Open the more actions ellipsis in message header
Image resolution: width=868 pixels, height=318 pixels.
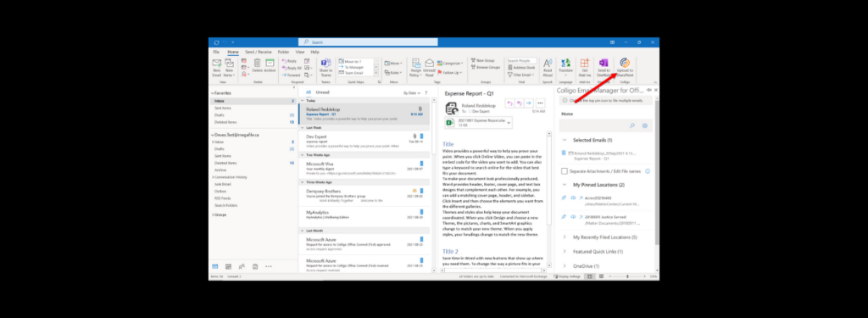pos(540,103)
